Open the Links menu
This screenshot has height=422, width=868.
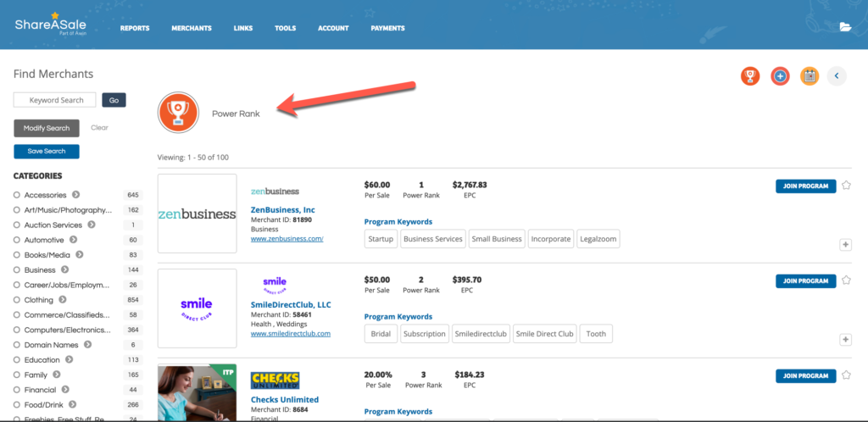tap(243, 28)
